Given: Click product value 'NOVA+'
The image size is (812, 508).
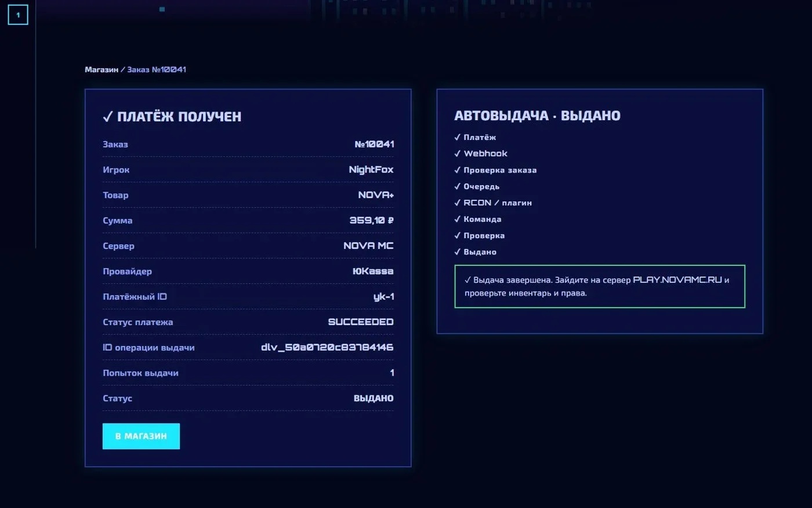Looking at the screenshot, I should [376, 195].
